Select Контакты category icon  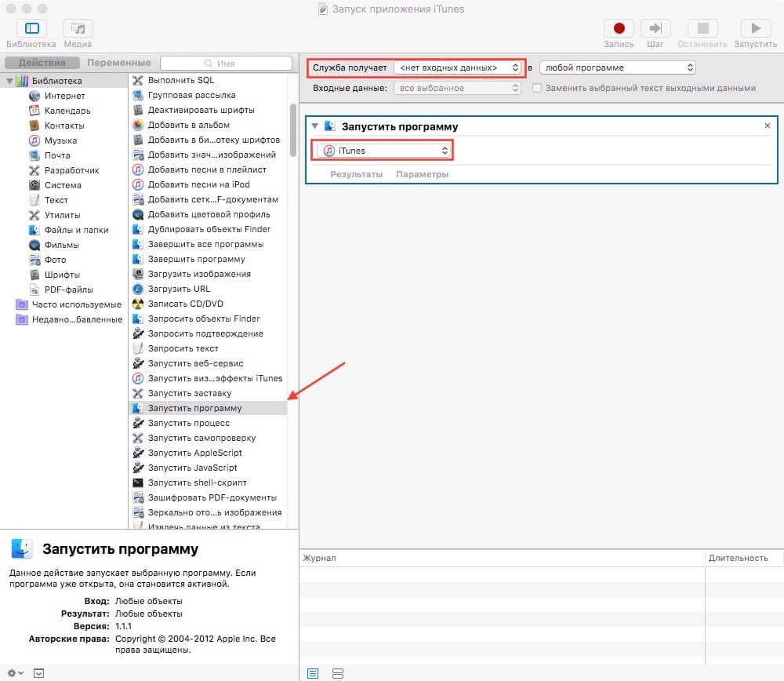pos(34,126)
